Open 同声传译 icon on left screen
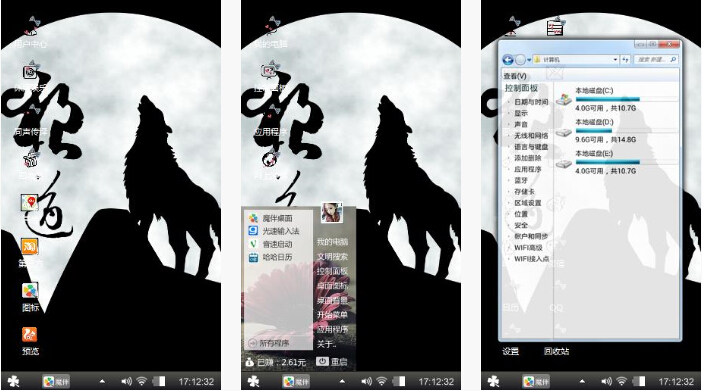 point(30,121)
